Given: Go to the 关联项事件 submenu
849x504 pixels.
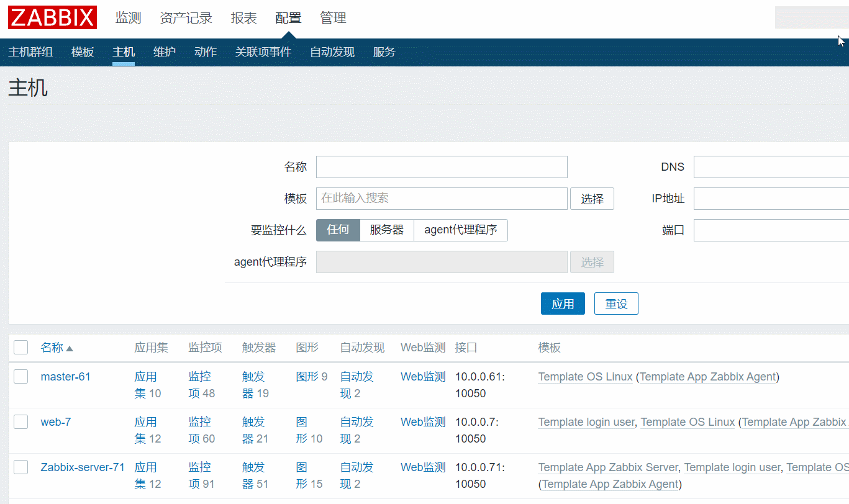Looking at the screenshot, I should [263, 52].
